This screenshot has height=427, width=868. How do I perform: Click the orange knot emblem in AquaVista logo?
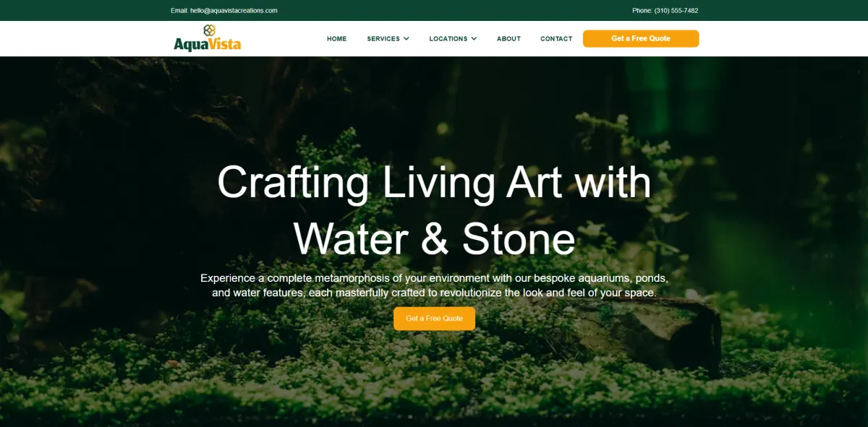pos(210,30)
